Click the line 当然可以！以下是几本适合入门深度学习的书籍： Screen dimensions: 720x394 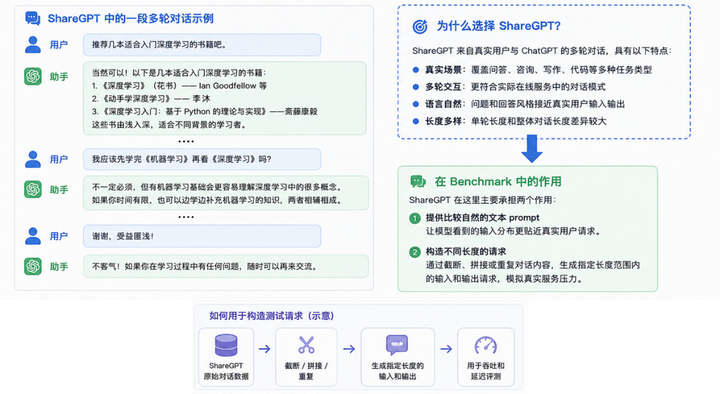[x=179, y=73]
